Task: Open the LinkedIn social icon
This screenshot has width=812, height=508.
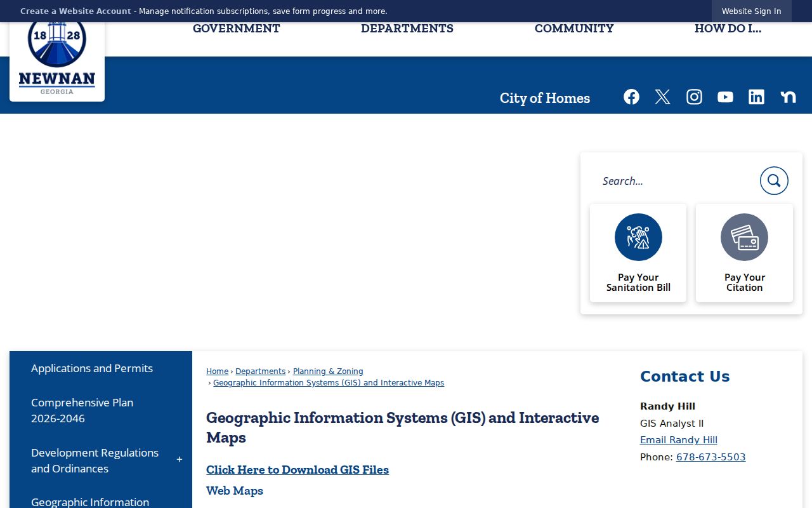Action: click(756, 97)
